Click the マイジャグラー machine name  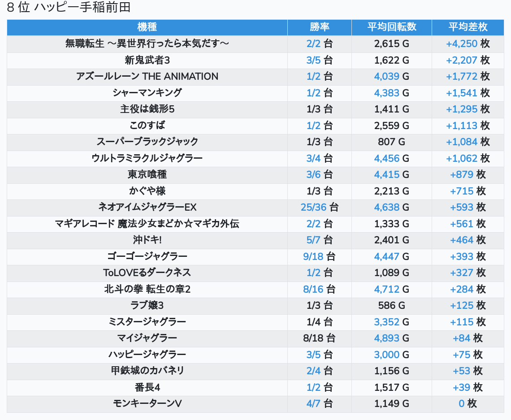click(x=147, y=338)
